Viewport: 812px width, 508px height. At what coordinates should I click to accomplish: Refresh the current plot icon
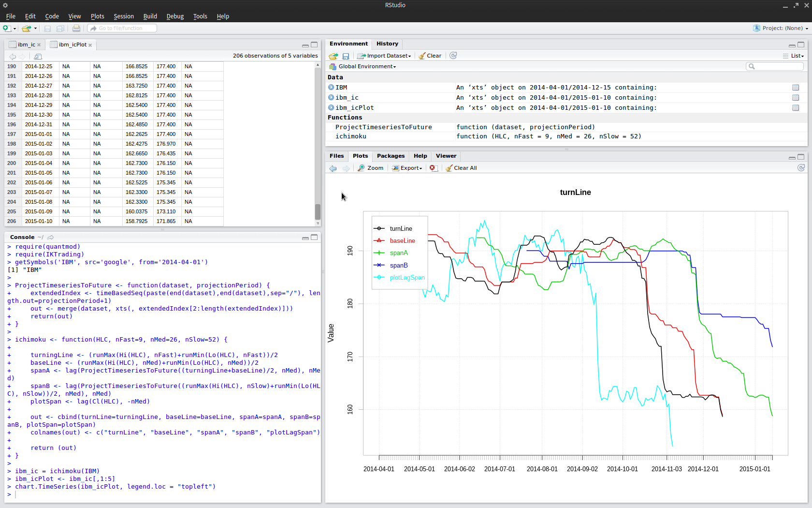pos(801,168)
